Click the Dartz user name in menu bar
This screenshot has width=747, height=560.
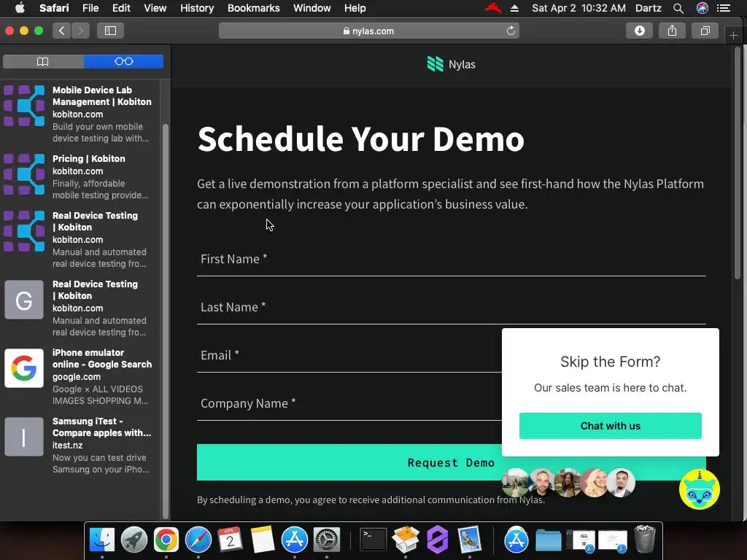pyautogui.click(x=649, y=8)
